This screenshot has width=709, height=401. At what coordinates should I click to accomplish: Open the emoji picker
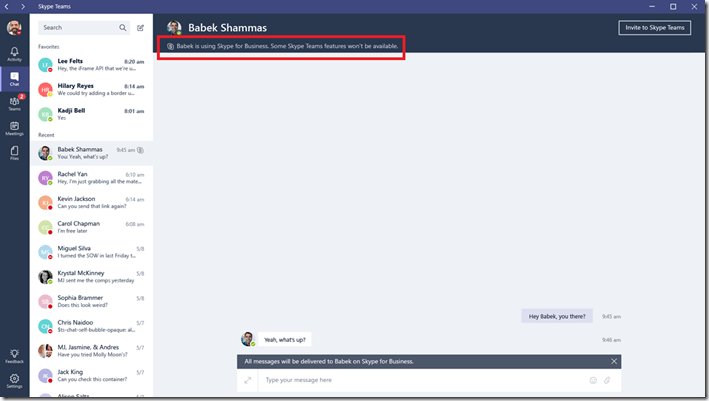click(593, 380)
